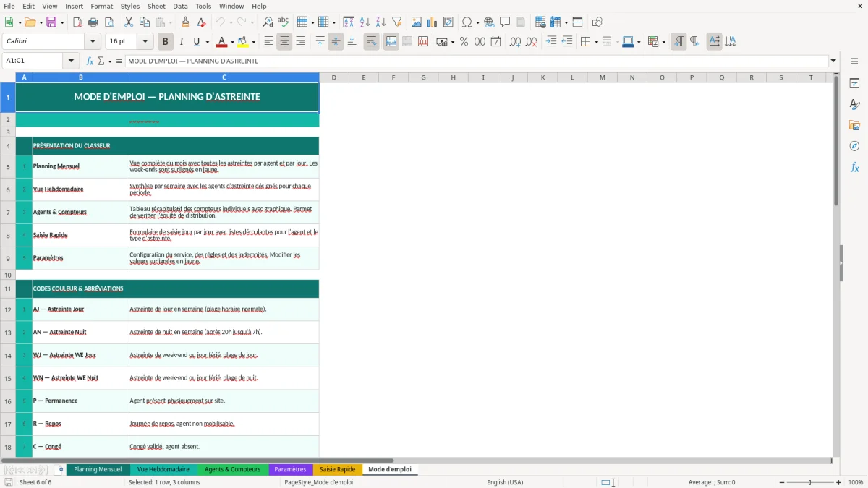Click the Export as PDF icon

click(x=77, y=22)
